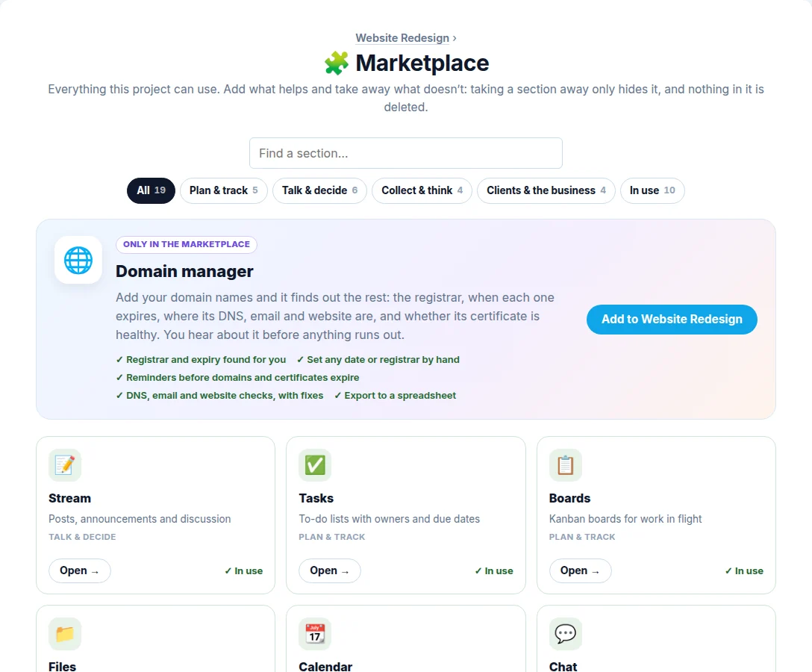Click 'Export to a spreadsheet' feature

click(x=395, y=396)
